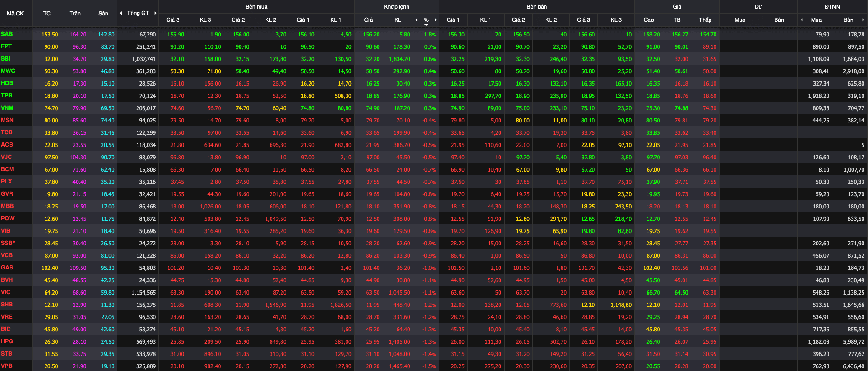868x371 pixels.
Task: Click the Khớp lệnh group header
Action: [x=397, y=7]
